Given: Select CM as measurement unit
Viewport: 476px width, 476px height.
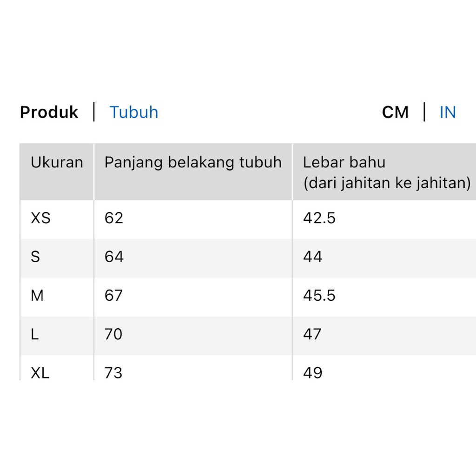Looking at the screenshot, I should coord(395,112).
